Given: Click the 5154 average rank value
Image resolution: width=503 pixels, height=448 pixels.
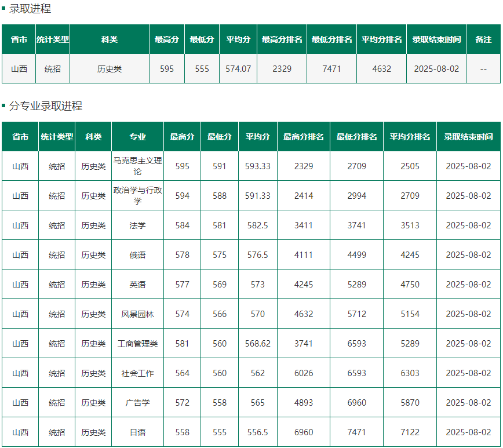Looking at the screenshot, I should point(410,314).
